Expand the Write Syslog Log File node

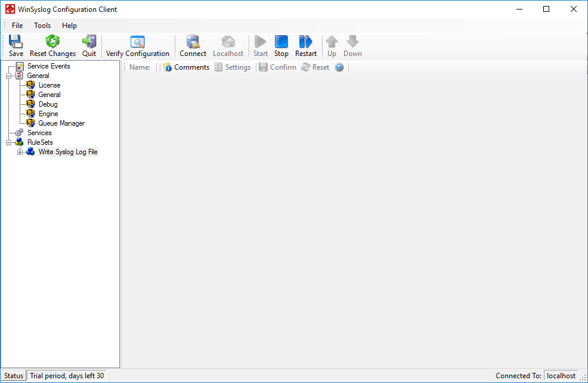click(20, 152)
